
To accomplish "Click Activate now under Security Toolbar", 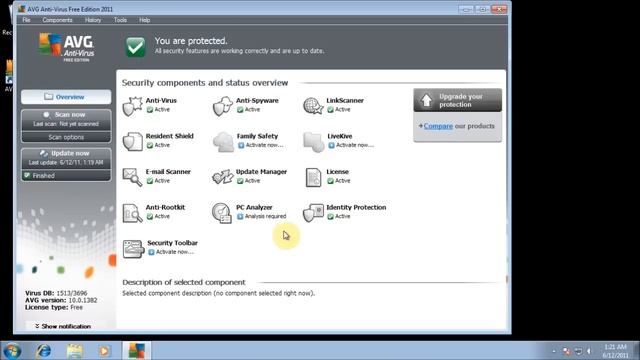I will pyautogui.click(x=175, y=252).
